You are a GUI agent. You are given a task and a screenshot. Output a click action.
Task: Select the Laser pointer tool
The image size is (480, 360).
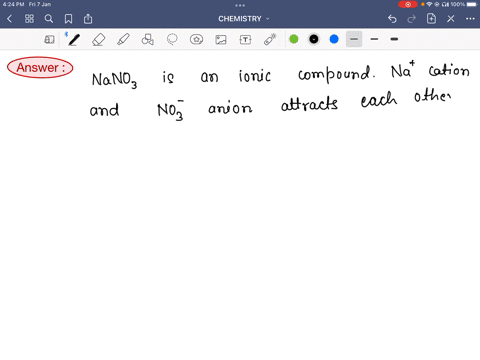(x=270, y=39)
